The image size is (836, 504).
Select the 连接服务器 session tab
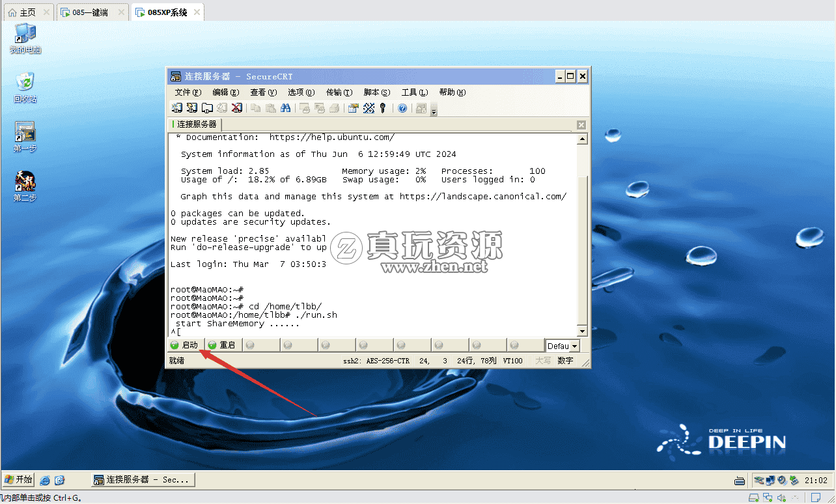(x=195, y=124)
